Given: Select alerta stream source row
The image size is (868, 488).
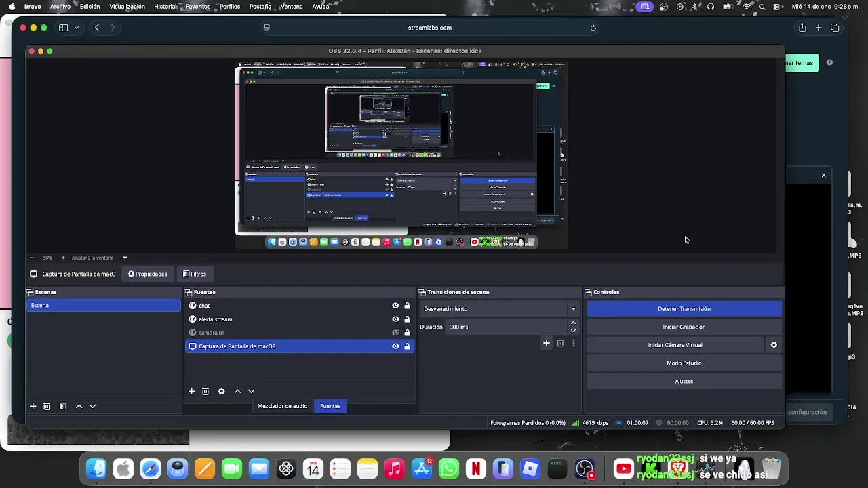Looking at the screenshot, I should (x=300, y=319).
